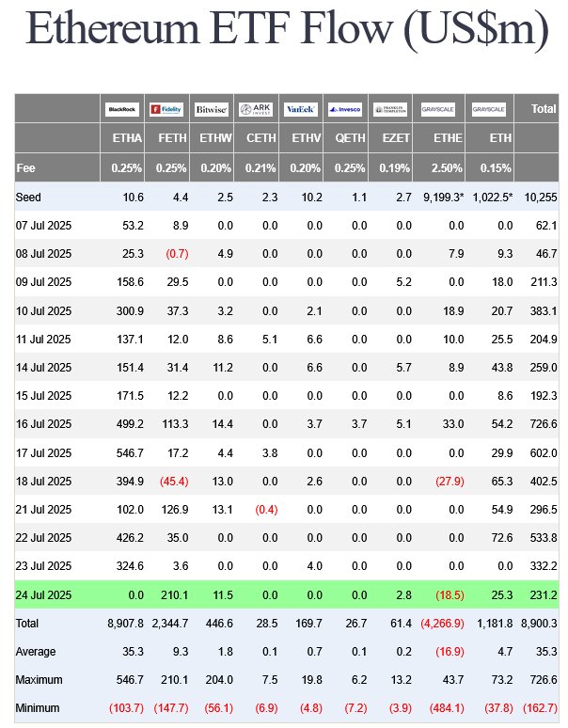Click the 14 Jul 2025 date
Screen dimensions: 568x728
[x=43, y=368]
